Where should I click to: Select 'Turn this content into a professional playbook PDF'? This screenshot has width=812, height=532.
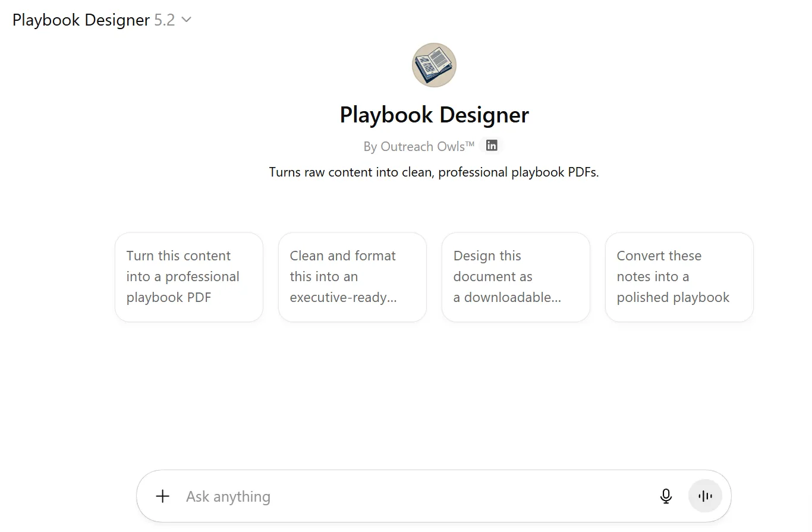188,277
